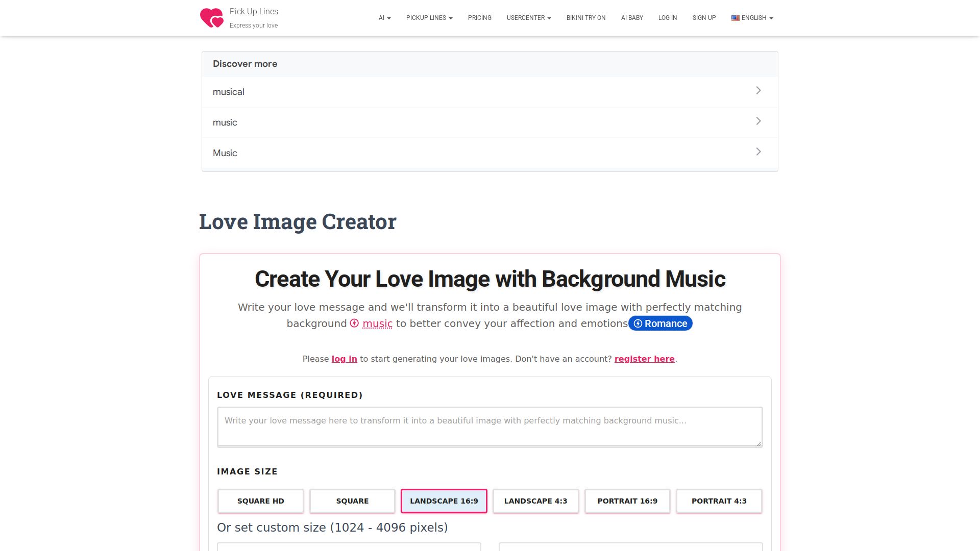
Task: Click the 'Express your love' tagline
Action: pyautogui.click(x=254, y=26)
